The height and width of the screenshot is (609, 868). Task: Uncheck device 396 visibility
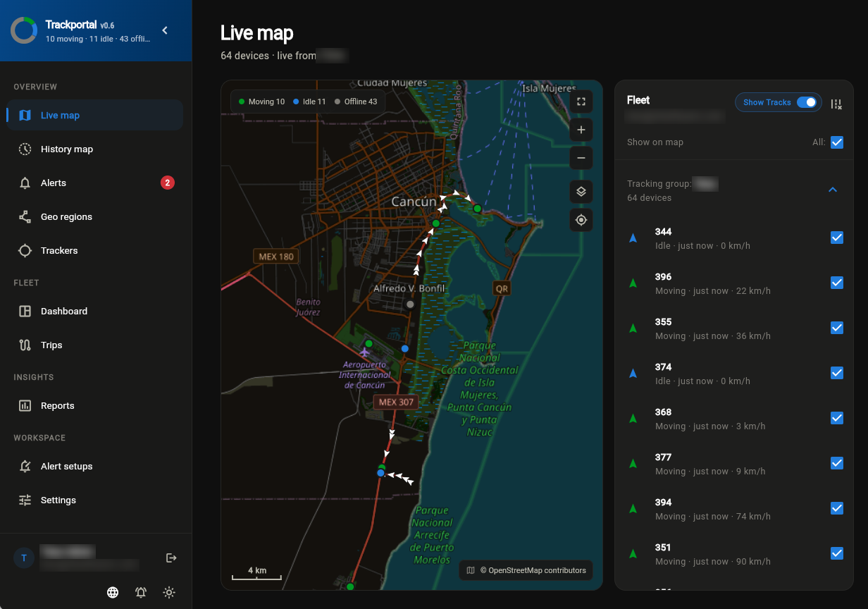(837, 283)
